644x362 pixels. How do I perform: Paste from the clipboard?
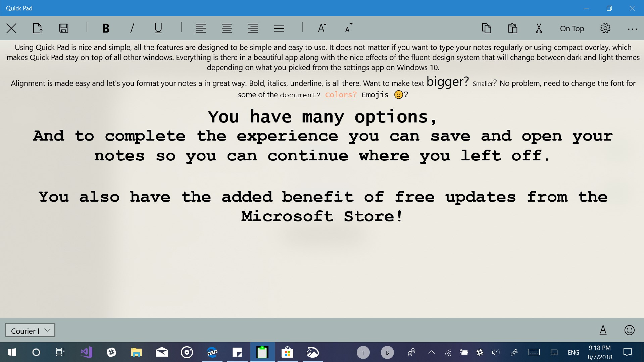[512, 29]
